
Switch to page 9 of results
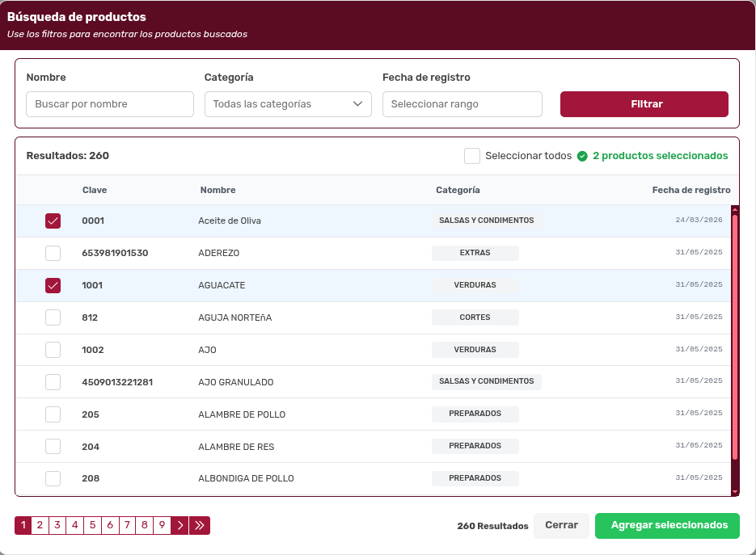[x=162, y=525]
